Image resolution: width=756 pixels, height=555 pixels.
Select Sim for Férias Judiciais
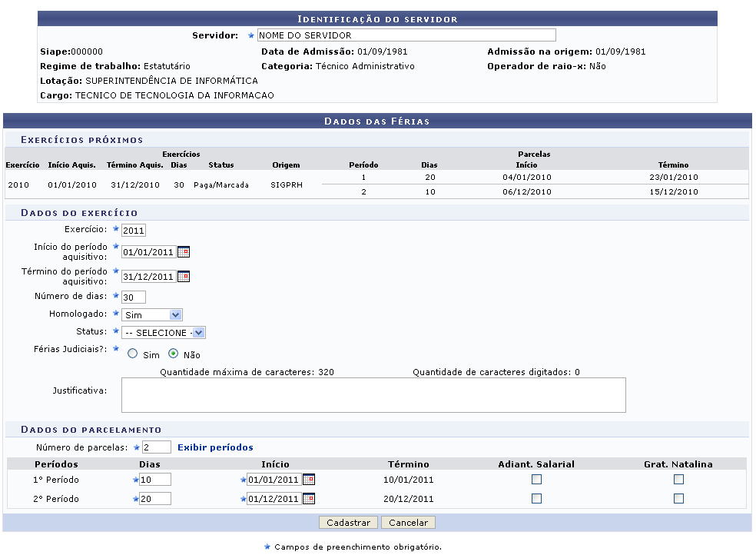tap(133, 354)
